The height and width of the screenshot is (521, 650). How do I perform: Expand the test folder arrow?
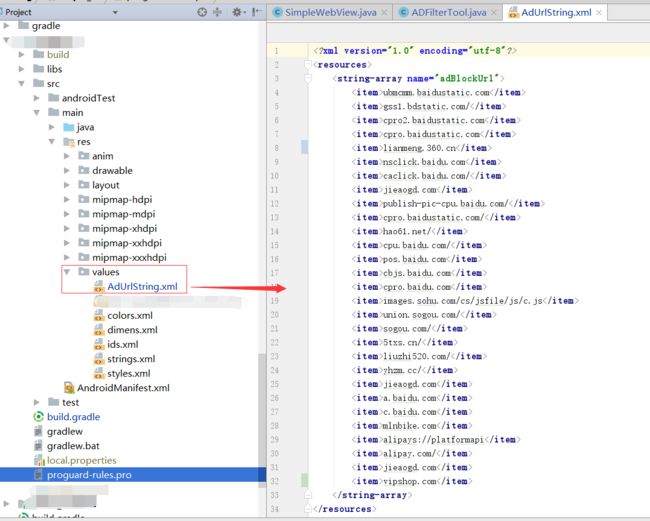pos(36,402)
